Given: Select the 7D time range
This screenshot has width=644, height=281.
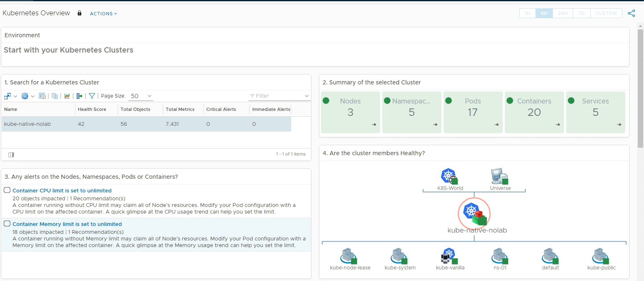Looking at the screenshot, I should click(581, 13).
